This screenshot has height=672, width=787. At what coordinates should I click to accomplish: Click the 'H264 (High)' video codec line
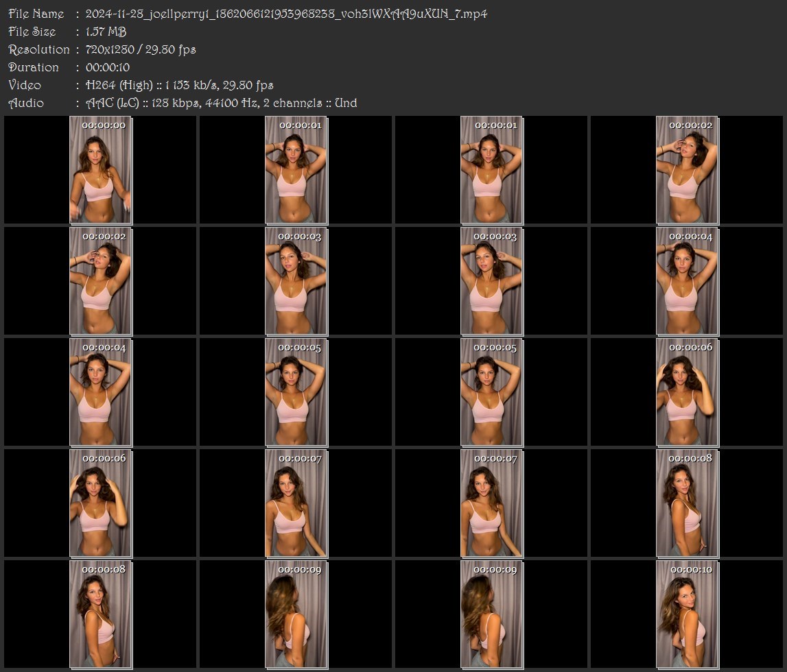click(179, 85)
